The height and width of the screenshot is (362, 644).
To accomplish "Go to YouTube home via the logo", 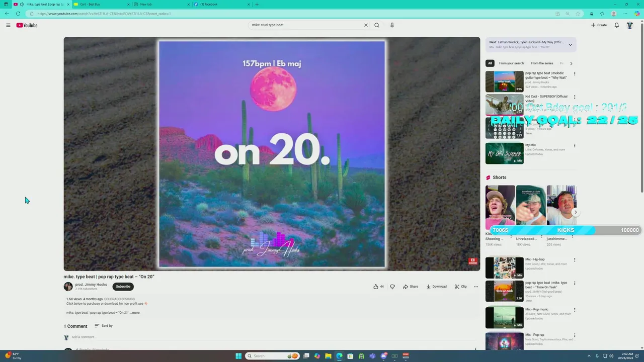I will (27, 25).
